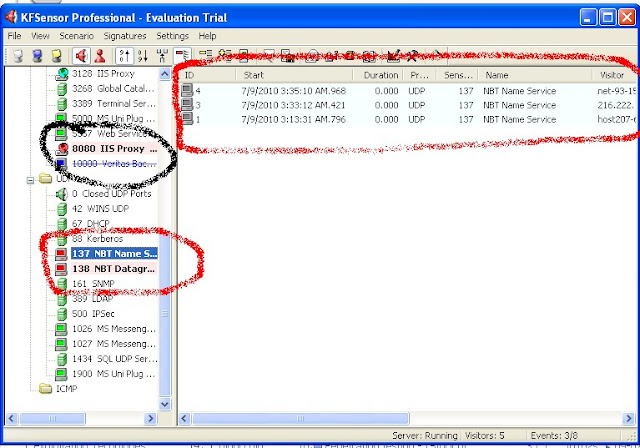The width and height of the screenshot is (640, 448).
Task: Click the green icon next to 500 IPSec
Action: click(62, 314)
